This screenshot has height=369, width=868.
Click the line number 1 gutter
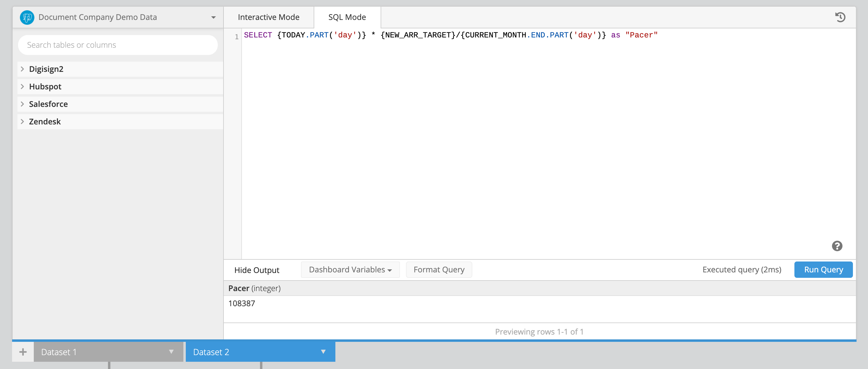click(x=236, y=37)
